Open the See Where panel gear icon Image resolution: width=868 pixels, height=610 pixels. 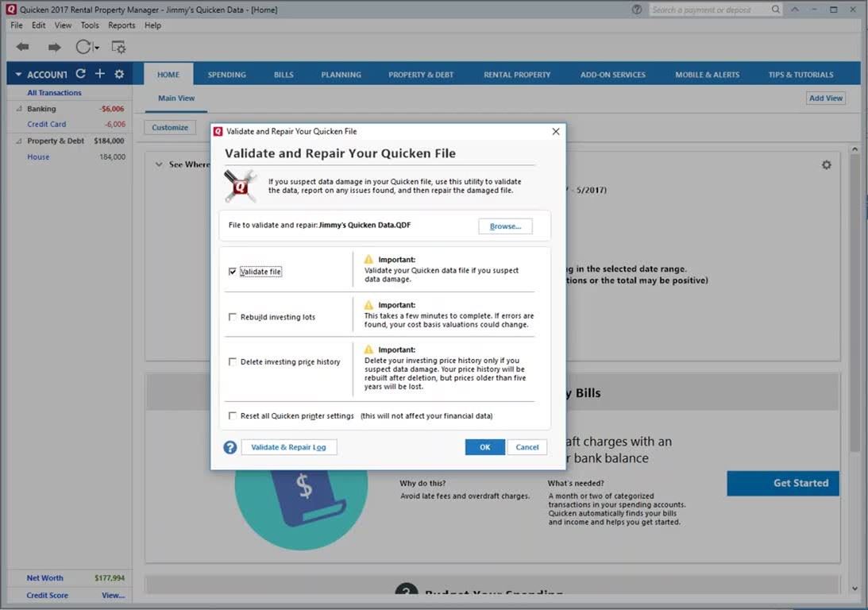click(x=827, y=164)
